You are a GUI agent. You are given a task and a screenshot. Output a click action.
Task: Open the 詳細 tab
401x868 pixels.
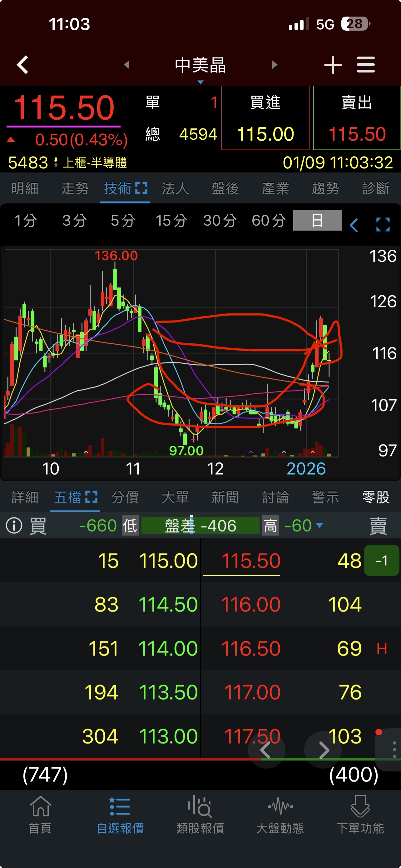click(25, 497)
